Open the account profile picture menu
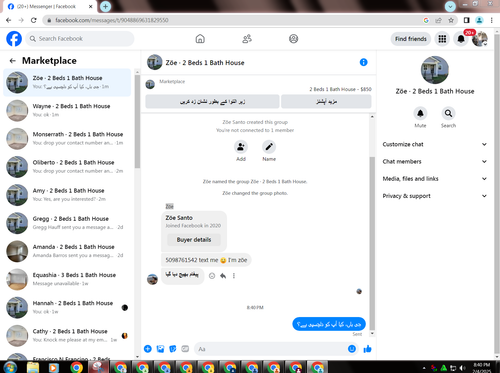 (480, 39)
